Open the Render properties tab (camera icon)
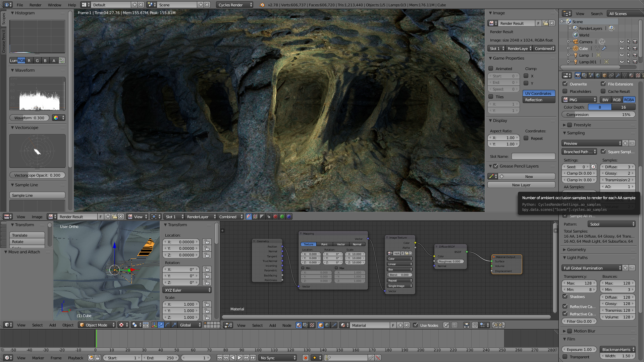Image resolution: width=644 pixels, height=362 pixels. pos(578,75)
